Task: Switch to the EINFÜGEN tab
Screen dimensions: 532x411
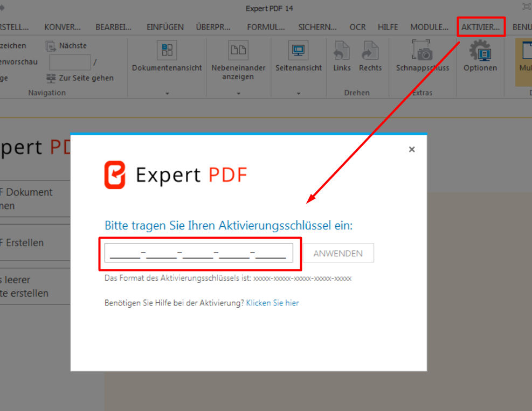Action: coord(165,27)
